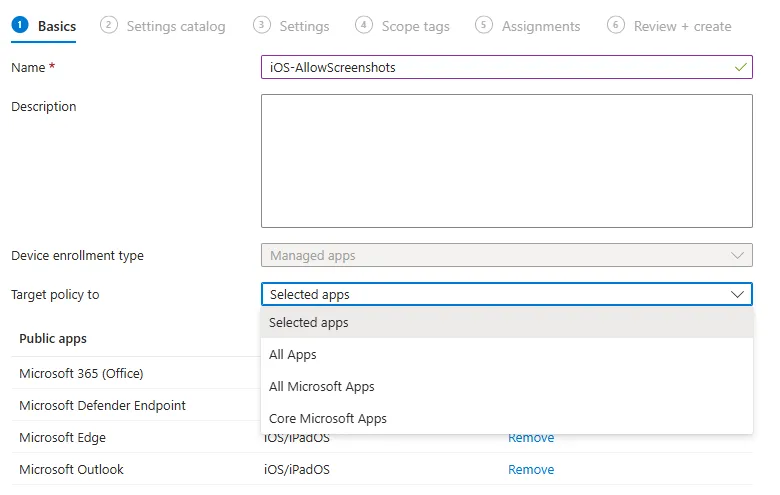This screenshot has width=780, height=495.
Task: Click the Device enrollment type chevron arrow
Action: [737, 255]
